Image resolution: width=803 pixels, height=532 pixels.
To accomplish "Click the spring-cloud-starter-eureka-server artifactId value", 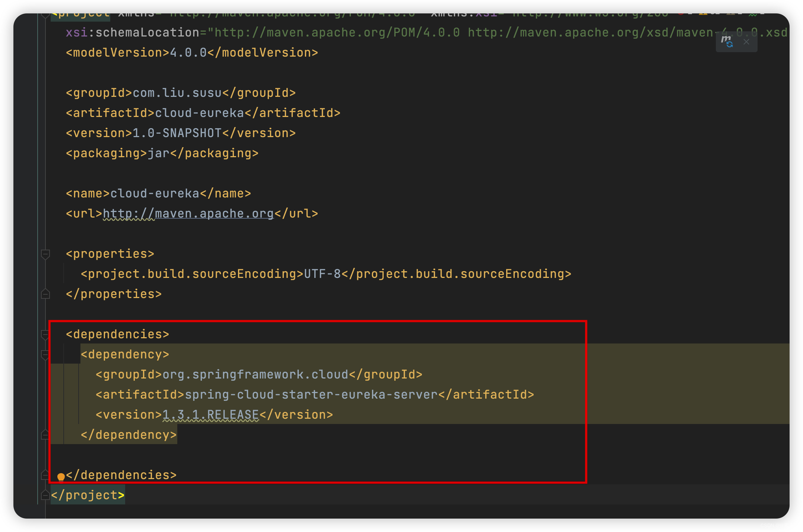I will [311, 395].
